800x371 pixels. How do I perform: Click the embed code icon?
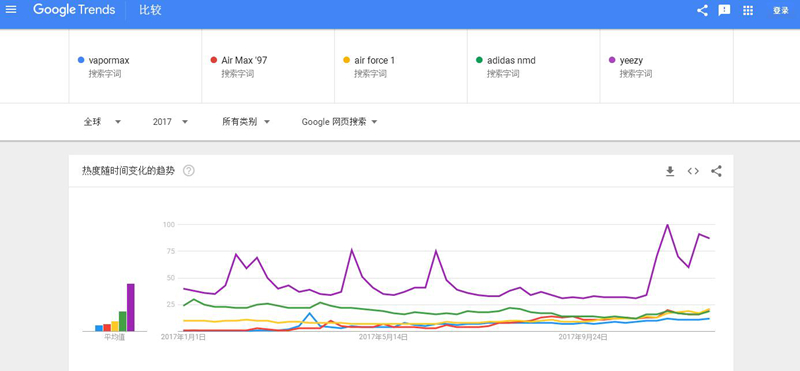(x=693, y=171)
